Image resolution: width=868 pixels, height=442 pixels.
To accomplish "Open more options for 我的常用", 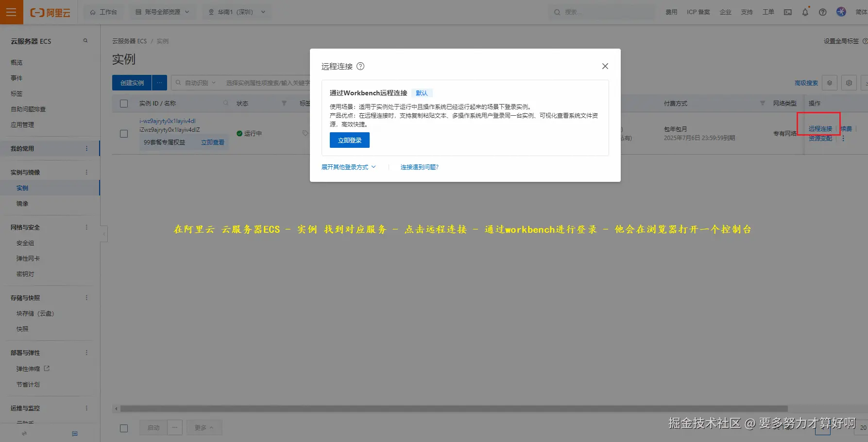I will click(x=87, y=148).
